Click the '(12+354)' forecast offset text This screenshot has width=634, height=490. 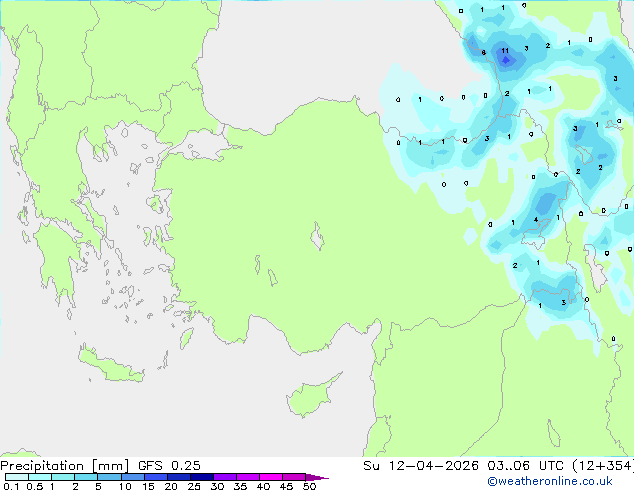(x=603, y=466)
